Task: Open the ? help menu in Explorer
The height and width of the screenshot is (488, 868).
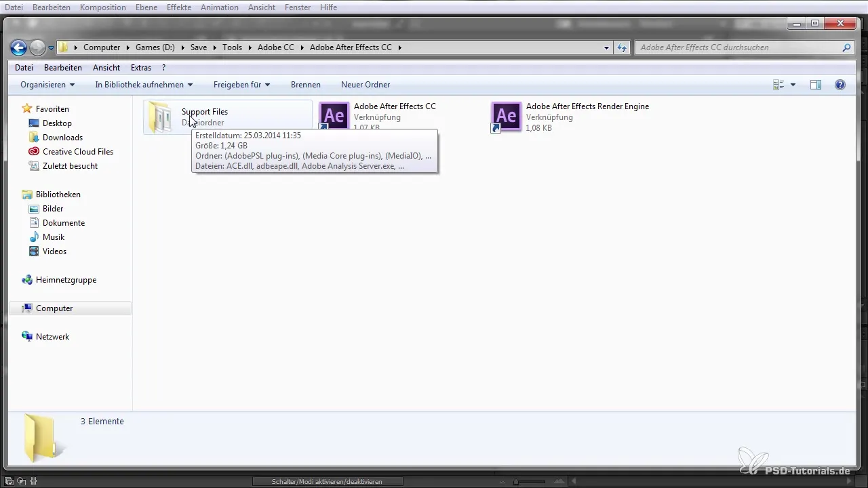Action: tap(163, 68)
